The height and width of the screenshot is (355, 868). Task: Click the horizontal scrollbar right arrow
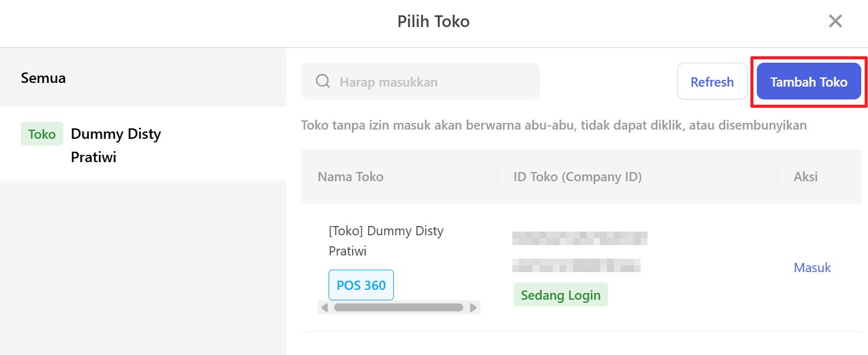(x=473, y=307)
